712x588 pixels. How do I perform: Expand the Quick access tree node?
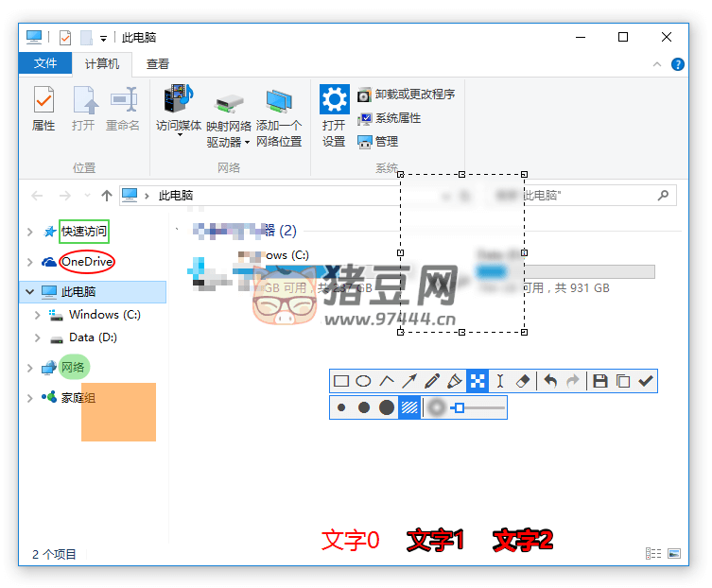tap(30, 232)
